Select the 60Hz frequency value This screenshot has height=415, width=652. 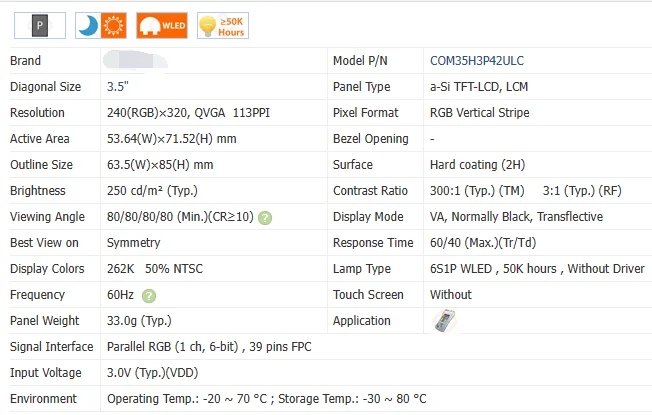coord(120,295)
